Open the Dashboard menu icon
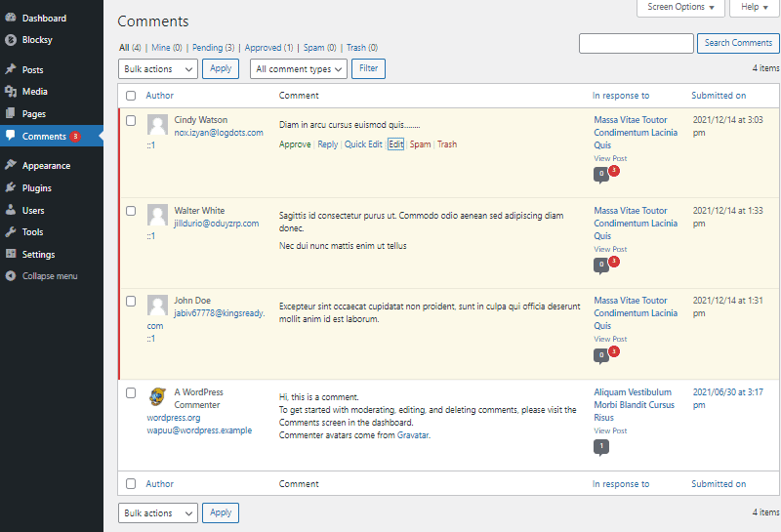The width and height of the screenshot is (781, 532). tap(11, 18)
